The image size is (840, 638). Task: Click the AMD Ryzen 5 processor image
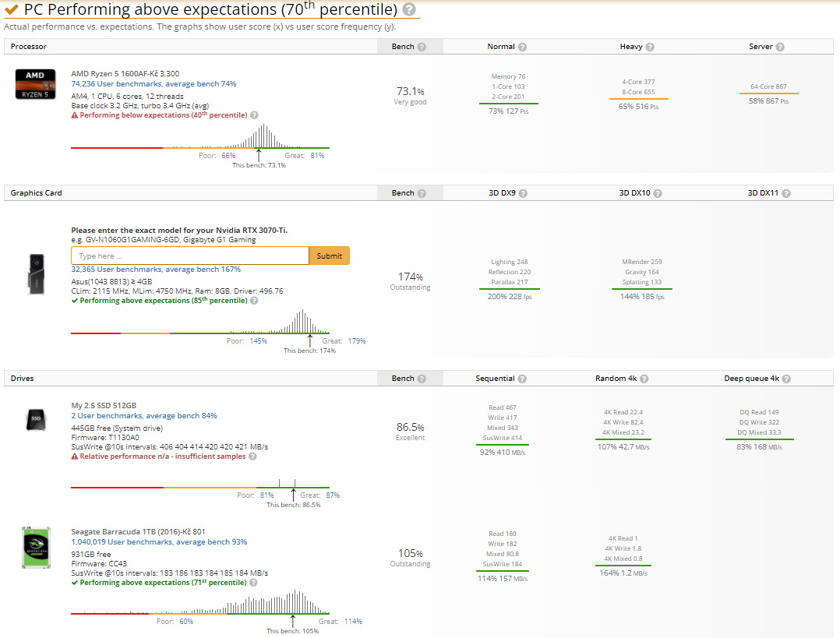pyautogui.click(x=35, y=84)
